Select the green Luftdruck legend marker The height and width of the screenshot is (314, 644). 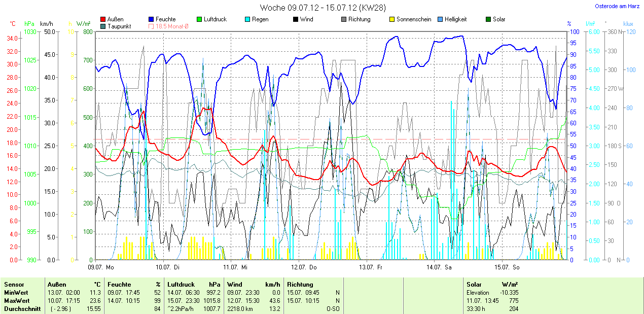(x=199, y=19)
